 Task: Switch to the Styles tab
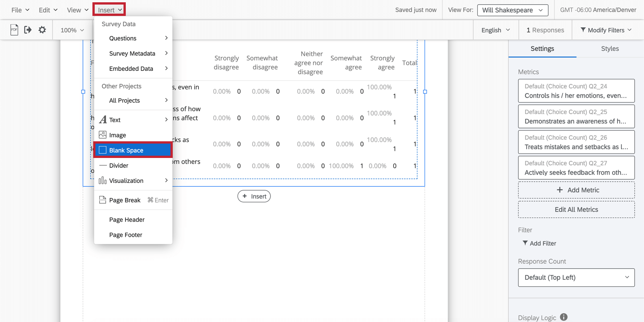pyautogui.click(x=610, y=48)
